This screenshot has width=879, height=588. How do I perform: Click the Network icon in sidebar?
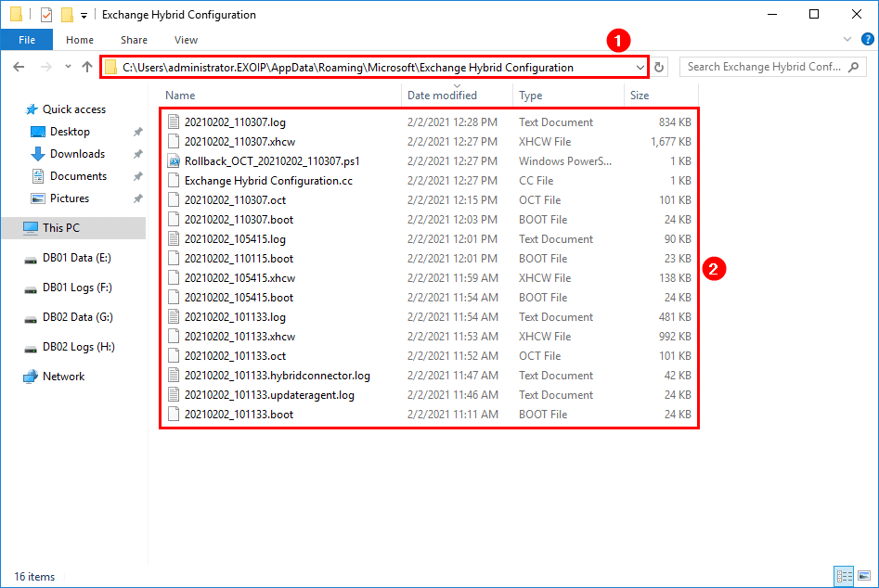pyautogui.click(x=31, y=377)
